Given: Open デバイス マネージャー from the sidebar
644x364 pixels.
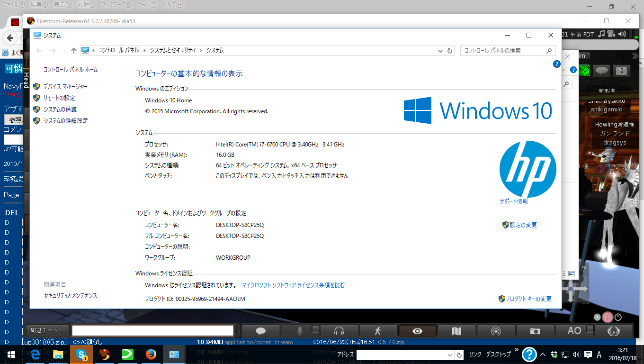Looking at the screenshot, I should (65, 87).
